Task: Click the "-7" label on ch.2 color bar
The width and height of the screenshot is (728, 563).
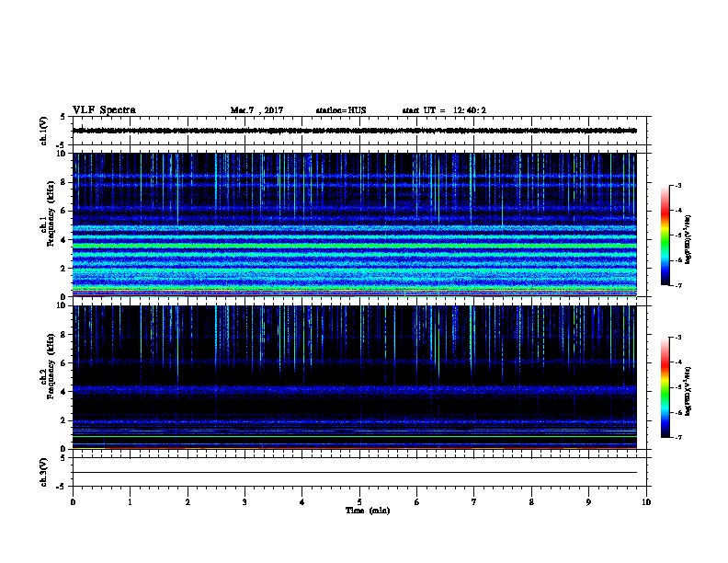Action: tap(677, 437)
